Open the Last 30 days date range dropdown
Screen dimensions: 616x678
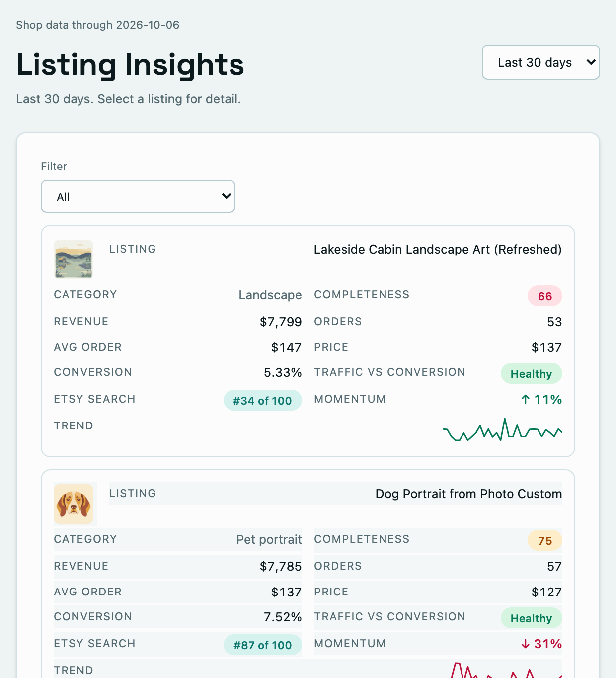(x=541, y=62)
